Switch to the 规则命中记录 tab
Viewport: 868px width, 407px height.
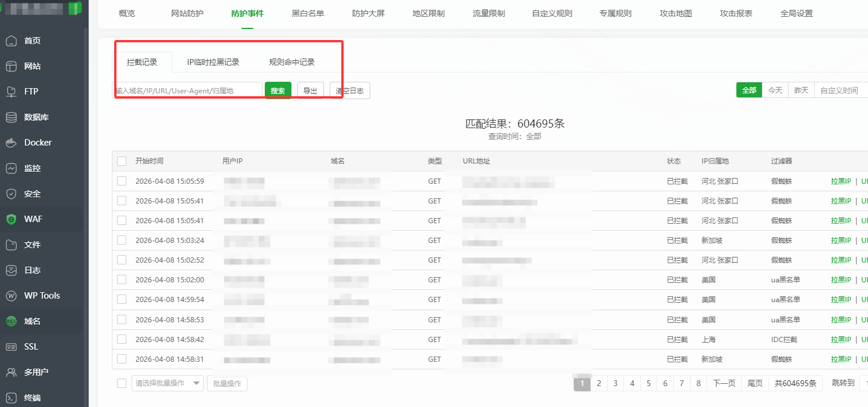(x=291, y=61)
